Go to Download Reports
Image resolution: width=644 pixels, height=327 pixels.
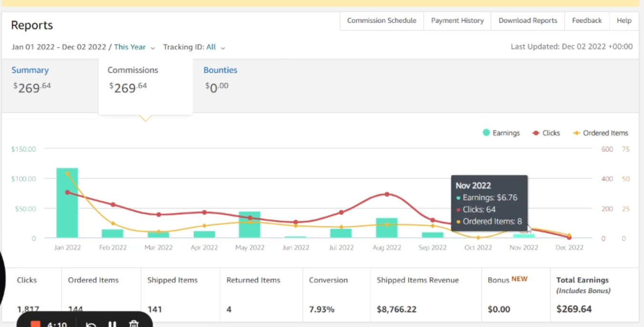click(528, 21)
